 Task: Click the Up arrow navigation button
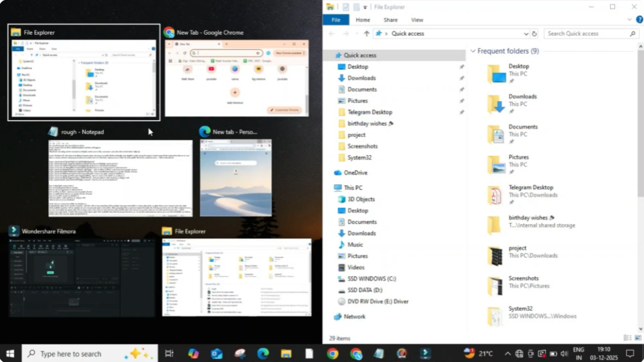point(367,34)
